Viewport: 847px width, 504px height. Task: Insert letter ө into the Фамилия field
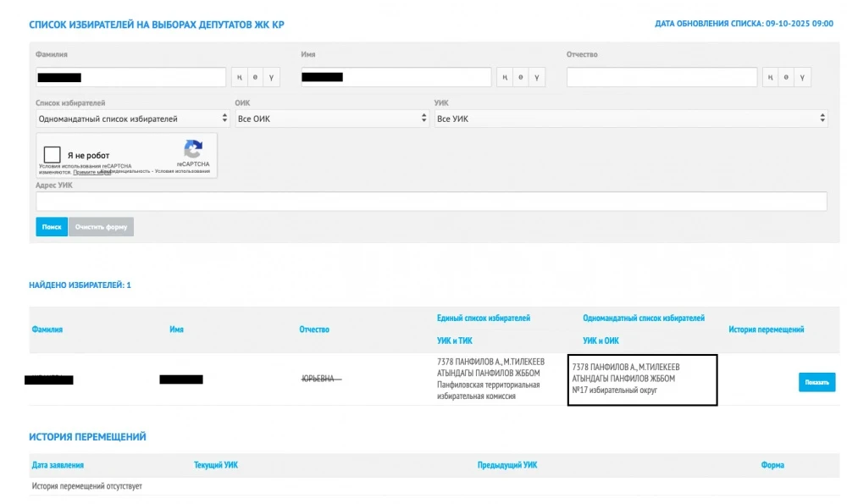[256, 77]
